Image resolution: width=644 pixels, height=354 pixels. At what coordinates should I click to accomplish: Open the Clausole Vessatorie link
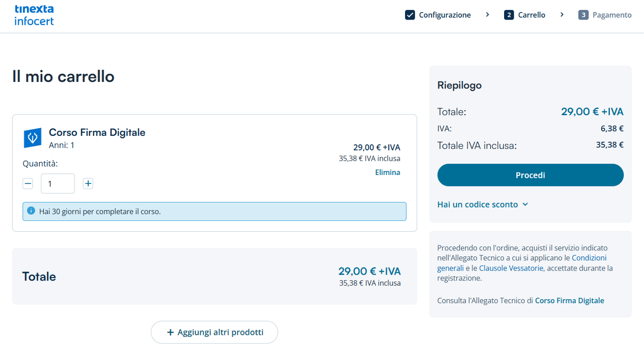[511, 268]
